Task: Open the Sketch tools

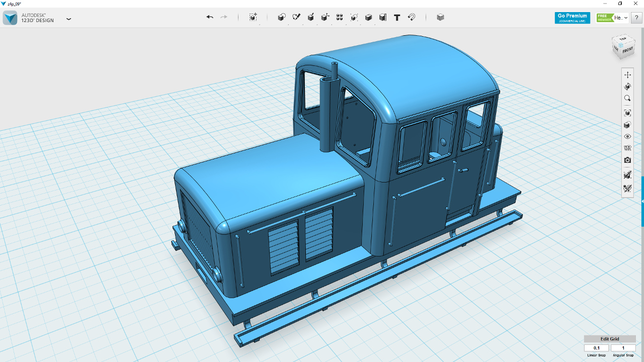Action: (x=296, y=17)
